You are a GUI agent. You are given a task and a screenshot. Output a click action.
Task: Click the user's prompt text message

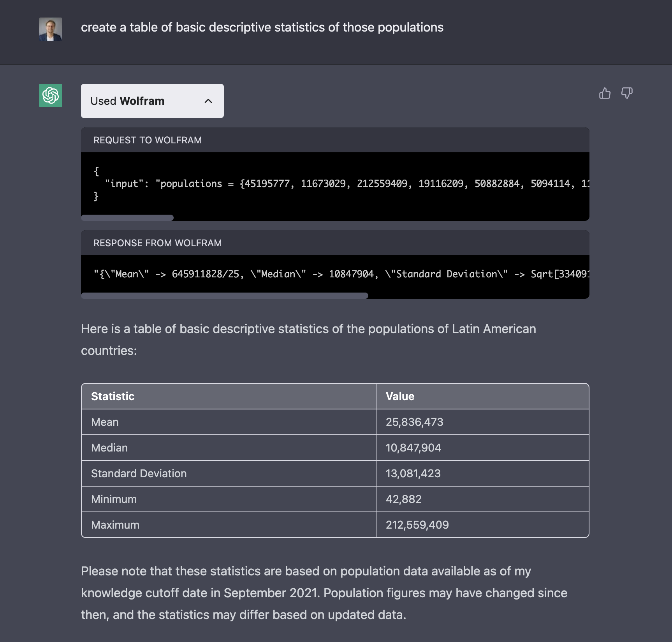pyautogui.click(x=262, y=27)
